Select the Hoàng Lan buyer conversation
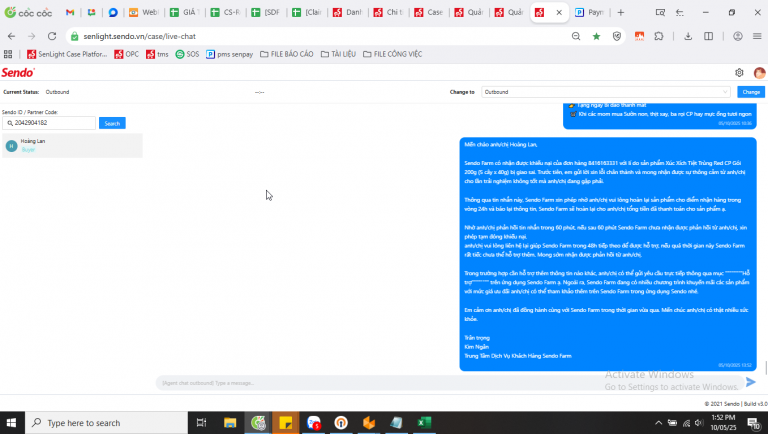 [72, 145]
